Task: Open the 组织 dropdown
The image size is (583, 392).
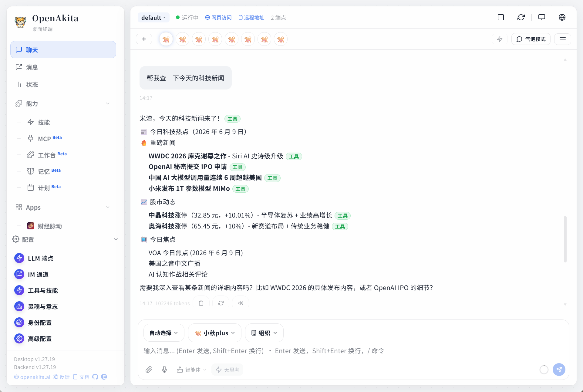Action: pos(264,333)
